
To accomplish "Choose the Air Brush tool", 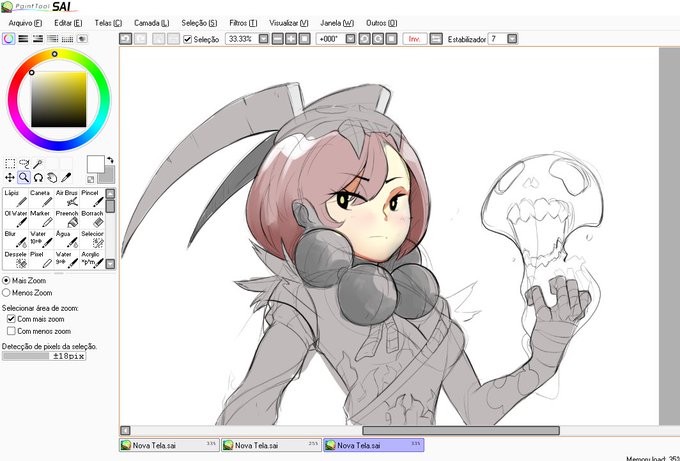I will point(67,198).
